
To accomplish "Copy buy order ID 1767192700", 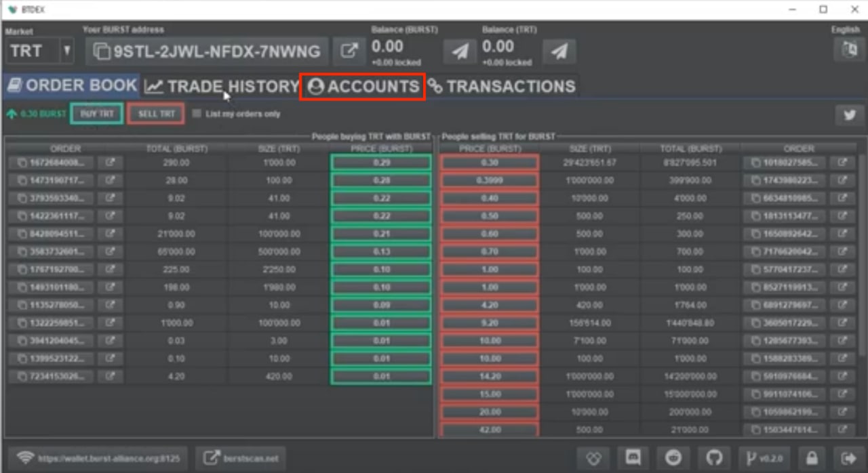I will [52, 270].
